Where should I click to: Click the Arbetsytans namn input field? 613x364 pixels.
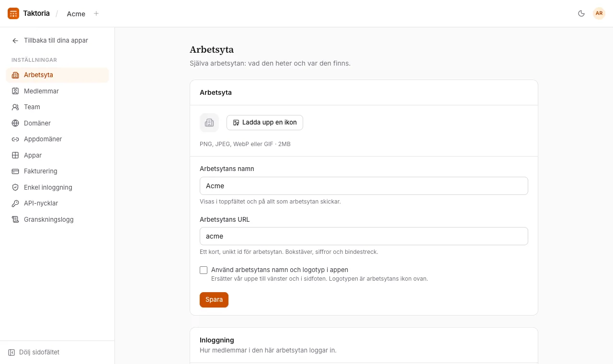tap(364, 186)
